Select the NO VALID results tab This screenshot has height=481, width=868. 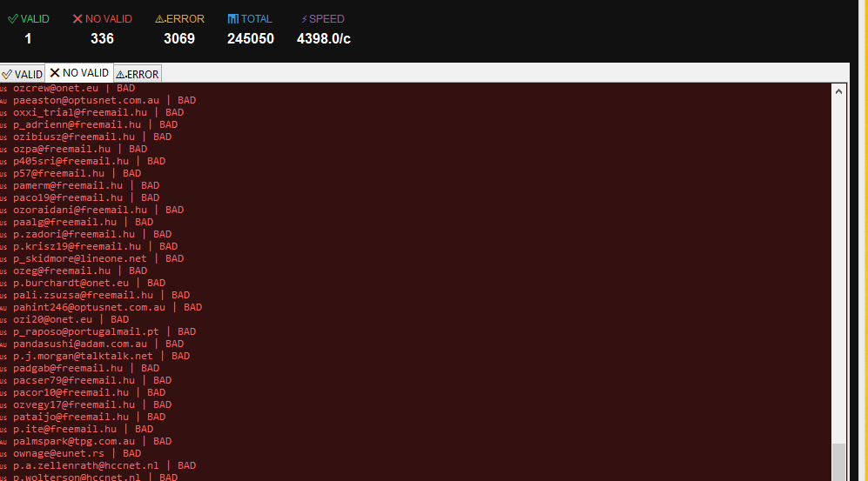coord(79,73)
